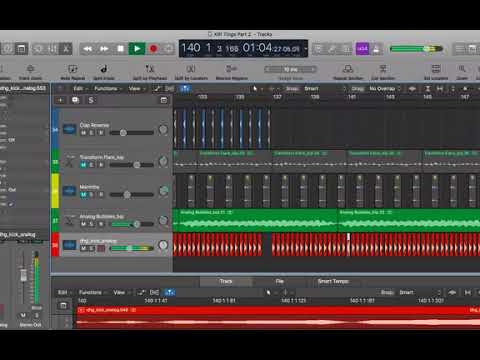This screenshot has height=360, width=480.
Task: Open the LCD display mode dropdown arrow
Action: coord(305,49)
